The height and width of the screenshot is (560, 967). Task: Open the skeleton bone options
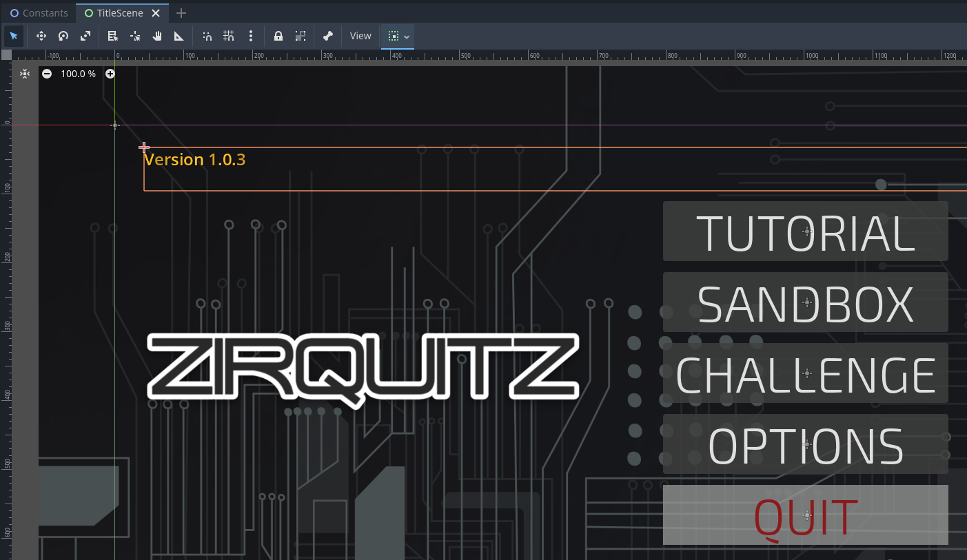328,36
